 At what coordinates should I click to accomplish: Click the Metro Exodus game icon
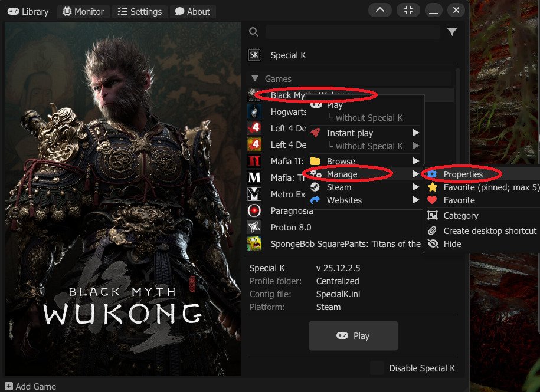[x=254, y=194]
